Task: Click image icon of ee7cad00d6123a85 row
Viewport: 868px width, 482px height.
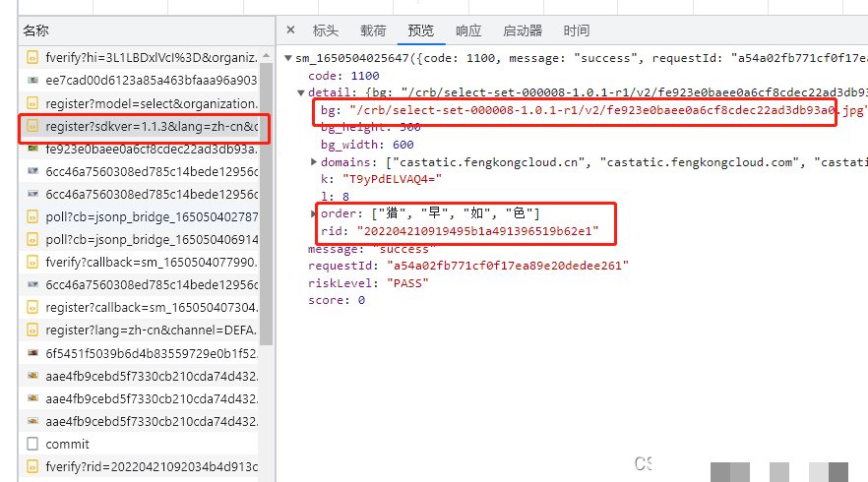Action: click(x=32, y=81)
